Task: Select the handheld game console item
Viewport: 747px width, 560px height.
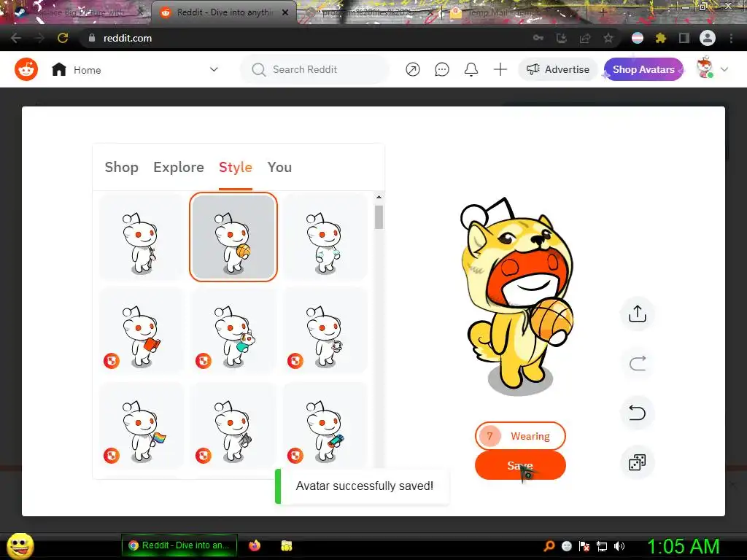Action: pyautogui.click(x=325, y=425)
